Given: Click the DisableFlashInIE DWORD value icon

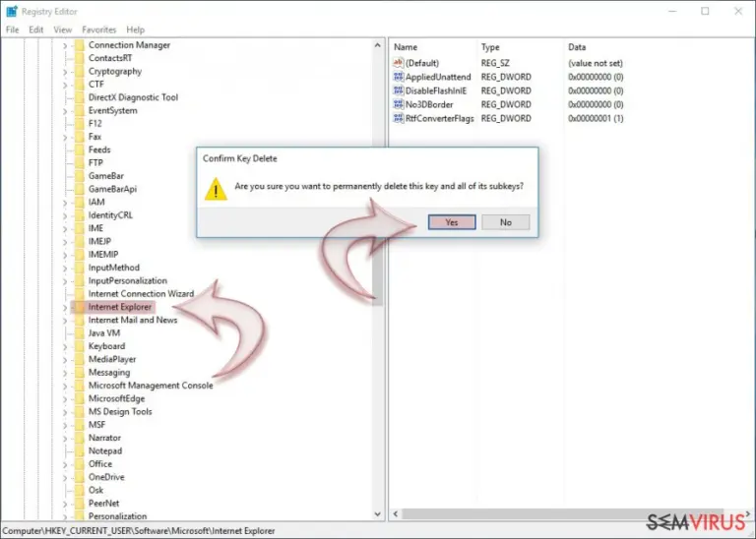Looking at the screenshot, I should click(x=399, y=90).
